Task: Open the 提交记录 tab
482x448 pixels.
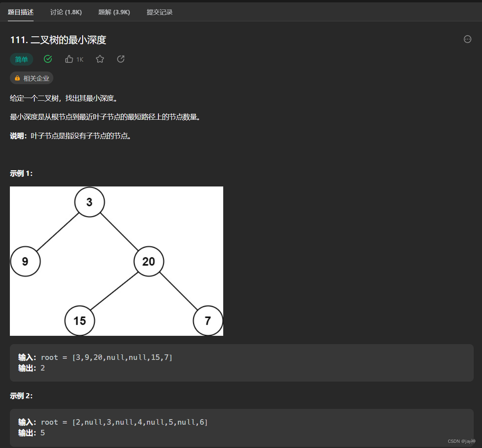Action: pyautogui.click(x=160, y=12)
